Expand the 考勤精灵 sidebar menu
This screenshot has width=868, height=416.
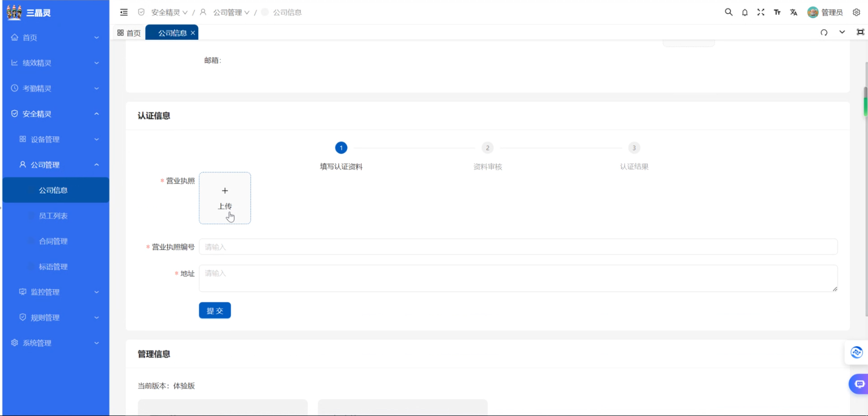[56, 89]
